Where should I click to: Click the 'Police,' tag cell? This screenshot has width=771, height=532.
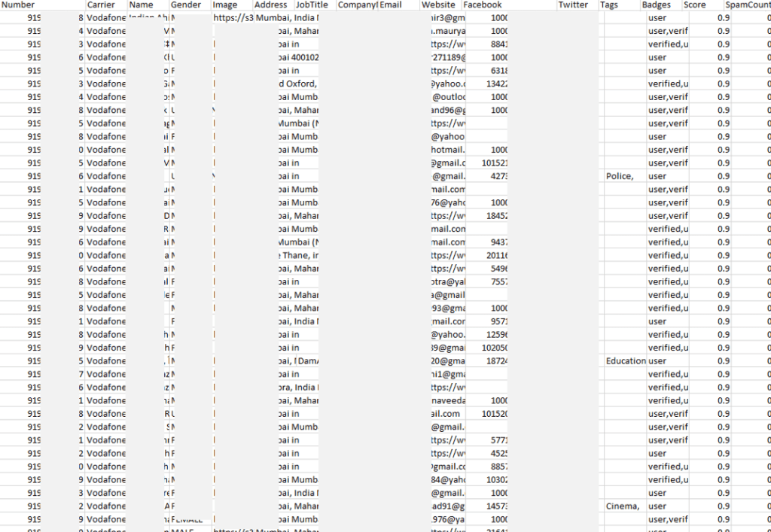(x=622, y=176)
